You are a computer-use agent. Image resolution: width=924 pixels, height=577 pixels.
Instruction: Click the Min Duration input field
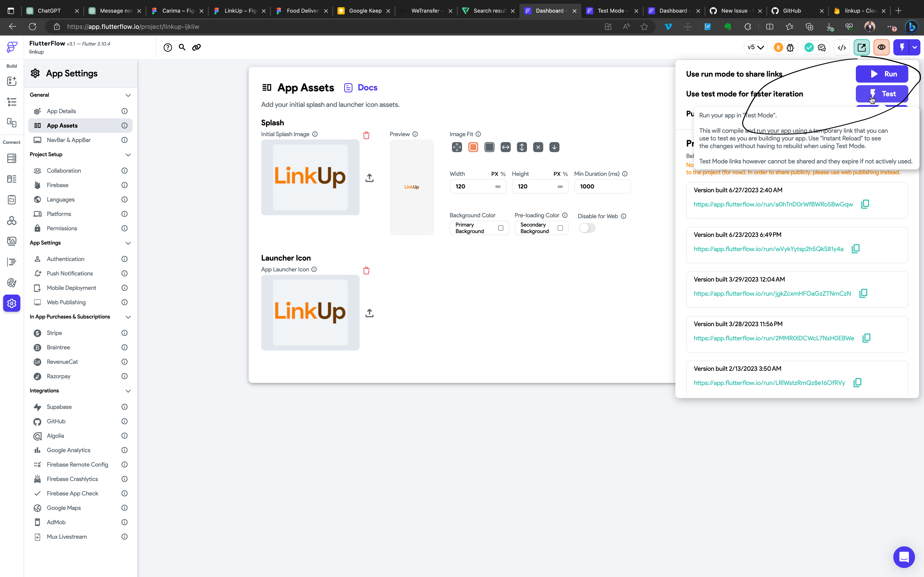pyautogui.click(x=602, y=186)
